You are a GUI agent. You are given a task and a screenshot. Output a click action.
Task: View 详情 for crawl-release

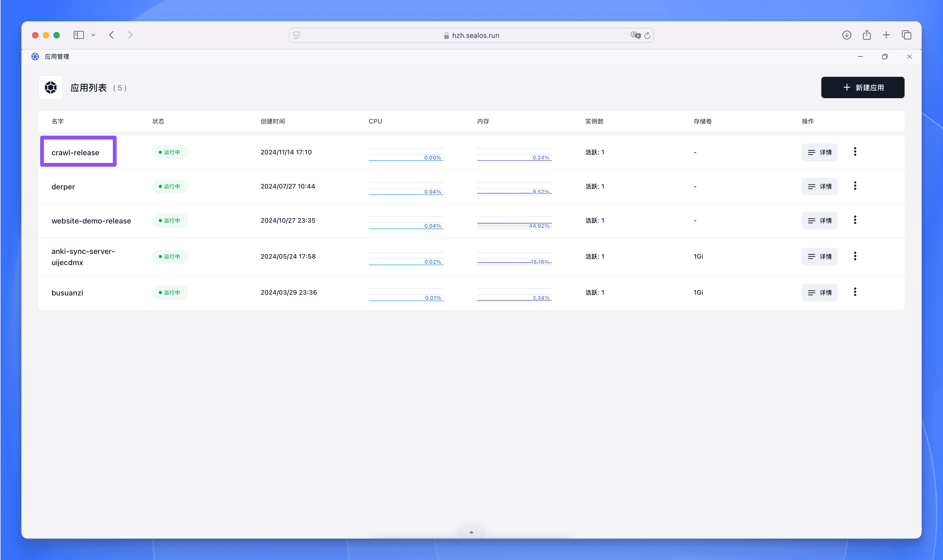pos(819,153)
